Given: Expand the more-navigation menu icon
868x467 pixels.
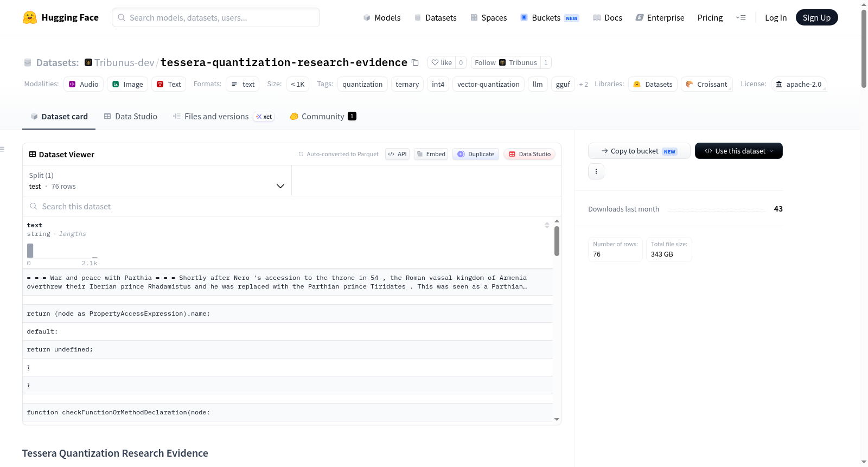Looking at the screenshot, I should click(x=741, y=17).
